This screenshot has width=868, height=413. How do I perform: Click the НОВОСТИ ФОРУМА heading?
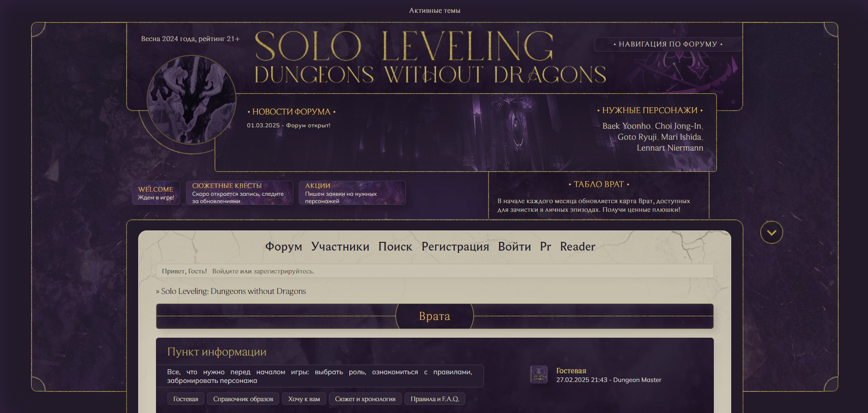(291, 112)
